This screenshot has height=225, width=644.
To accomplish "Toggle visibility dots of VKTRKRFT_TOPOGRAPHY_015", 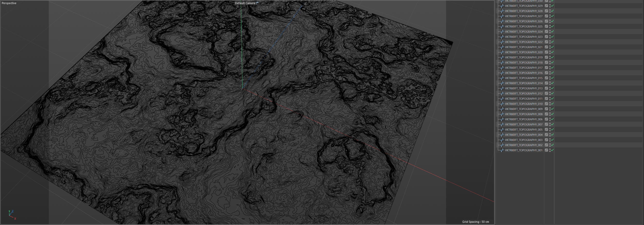I will tap(550, 78).
